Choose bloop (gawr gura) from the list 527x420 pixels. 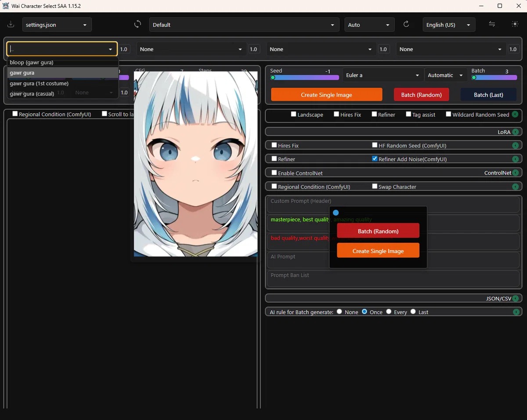(x=63, y=62)
